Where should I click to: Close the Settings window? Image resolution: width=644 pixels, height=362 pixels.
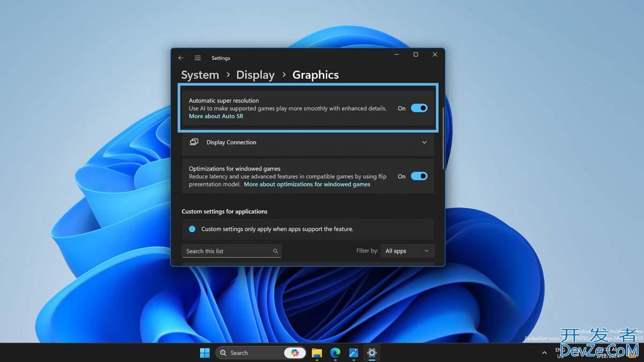pyautogui.click(x=435, y=55)
